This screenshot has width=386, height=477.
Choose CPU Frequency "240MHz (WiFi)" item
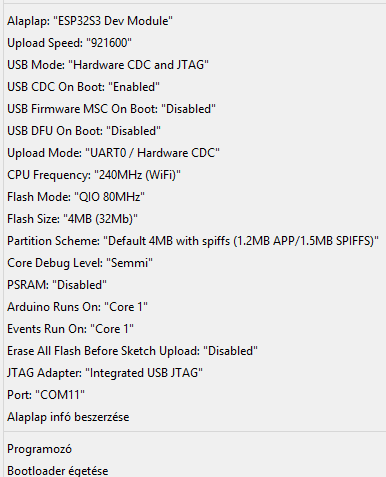click(195, 175)
